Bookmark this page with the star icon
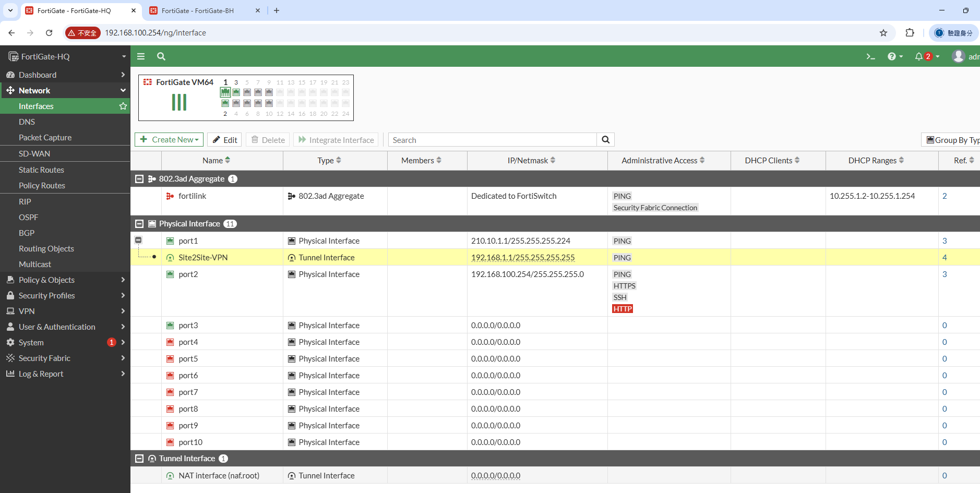 point(883,33)
